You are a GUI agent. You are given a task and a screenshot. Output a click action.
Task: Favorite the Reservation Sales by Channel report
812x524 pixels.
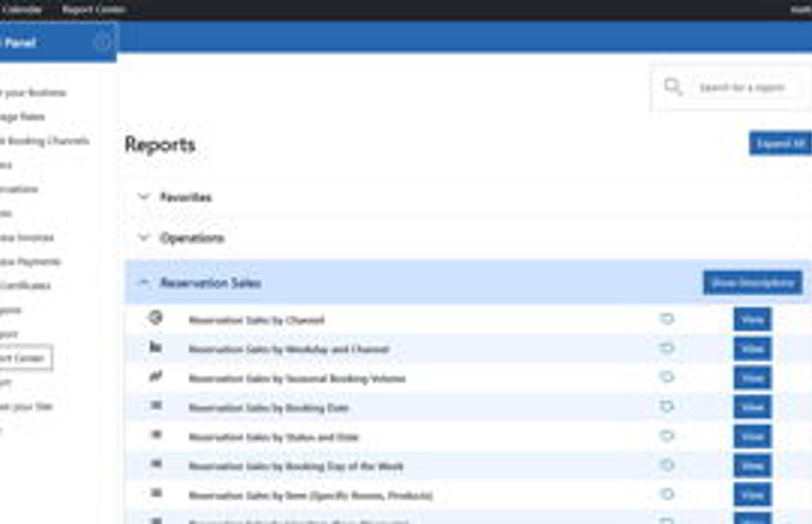[x=667, y=319]
